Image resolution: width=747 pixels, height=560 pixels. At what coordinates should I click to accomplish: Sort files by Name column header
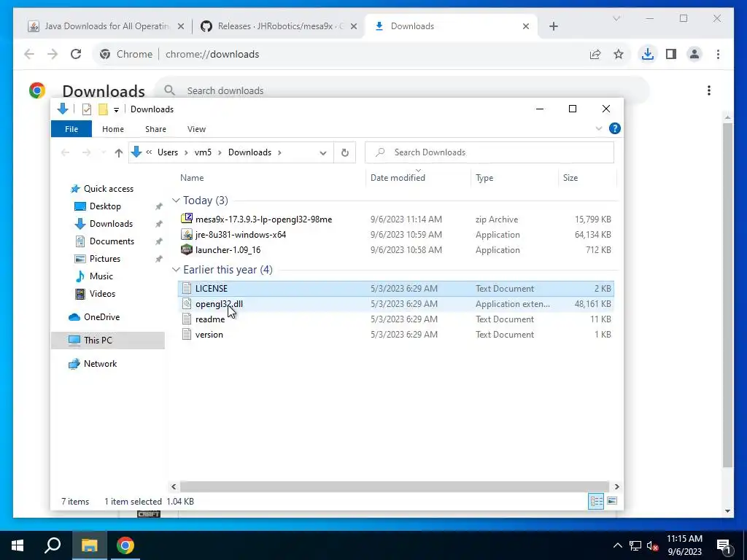coord(192,178)
